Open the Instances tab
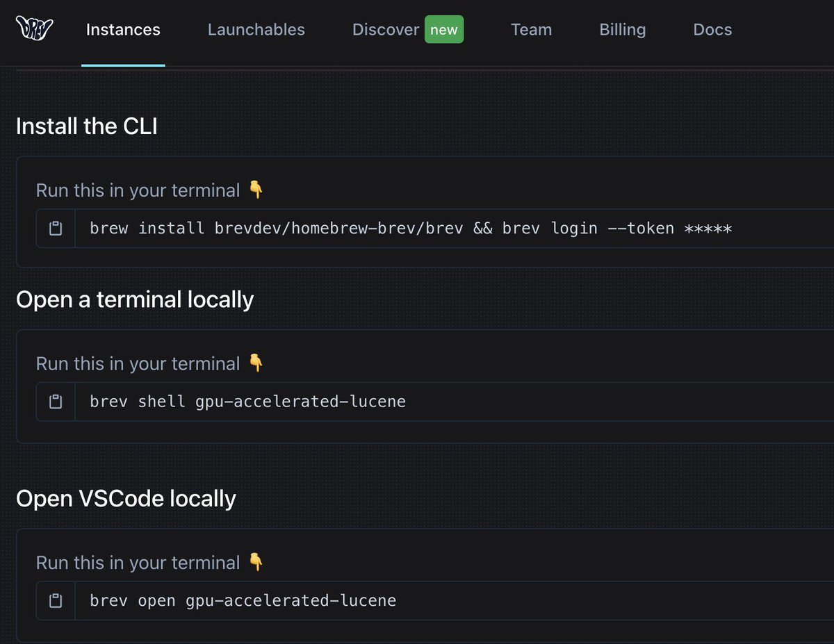The height and width of the screenshot is (644, 834). tap(123, 30)
